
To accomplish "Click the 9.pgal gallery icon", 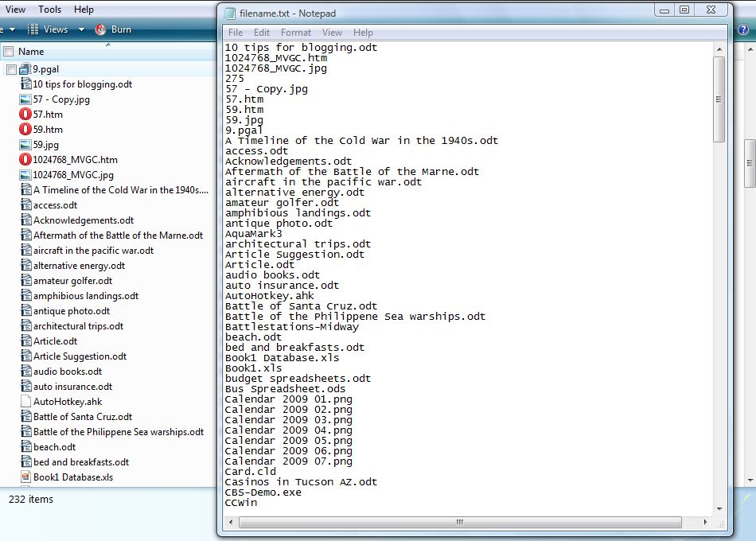I will 26,68.
